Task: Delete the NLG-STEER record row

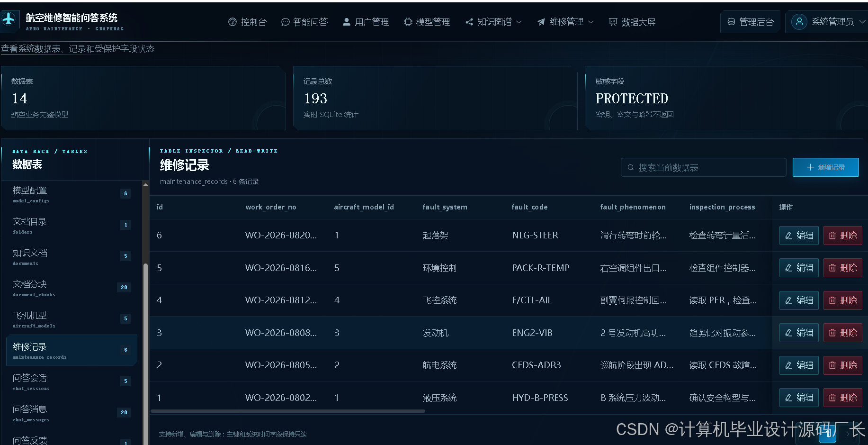Action: click(x=843, y=236)
